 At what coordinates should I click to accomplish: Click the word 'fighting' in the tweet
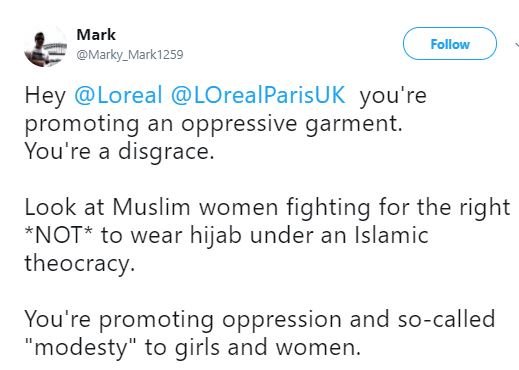point(328,208)
